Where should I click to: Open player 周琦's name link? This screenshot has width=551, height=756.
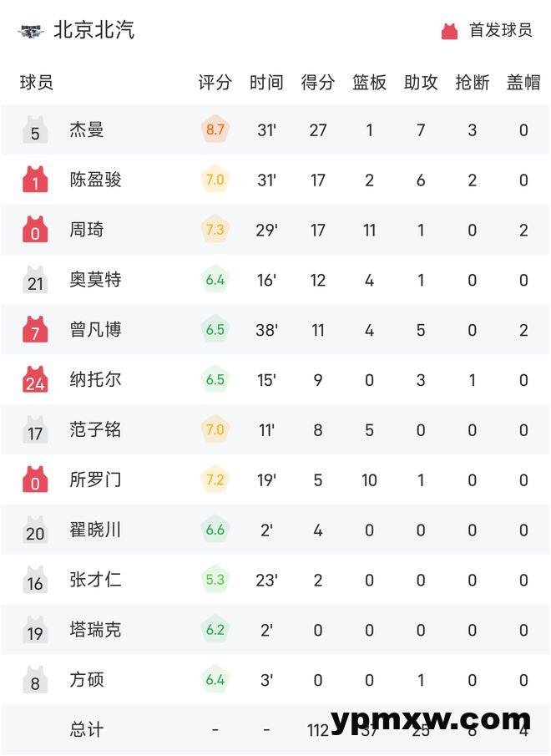click(x=87, y=230)
